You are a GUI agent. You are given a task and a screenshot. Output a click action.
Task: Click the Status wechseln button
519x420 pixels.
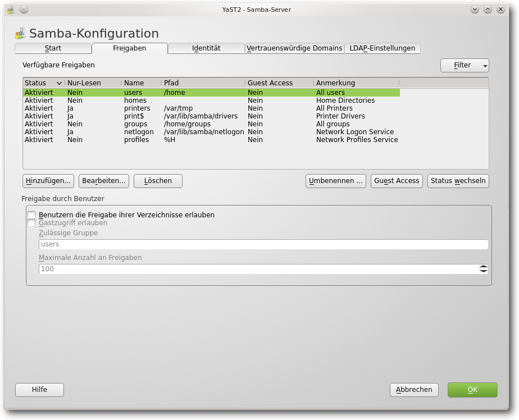(458, 181)
